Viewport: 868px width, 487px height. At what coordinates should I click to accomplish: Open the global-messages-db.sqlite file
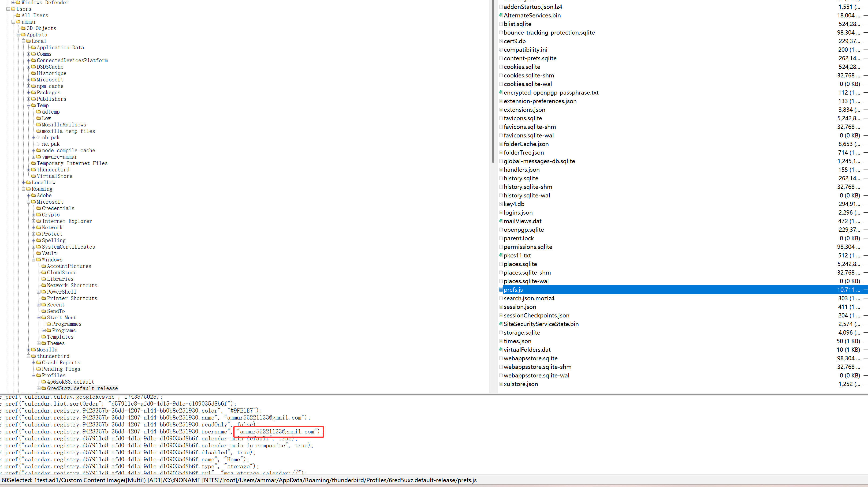[x=539, y=161]
